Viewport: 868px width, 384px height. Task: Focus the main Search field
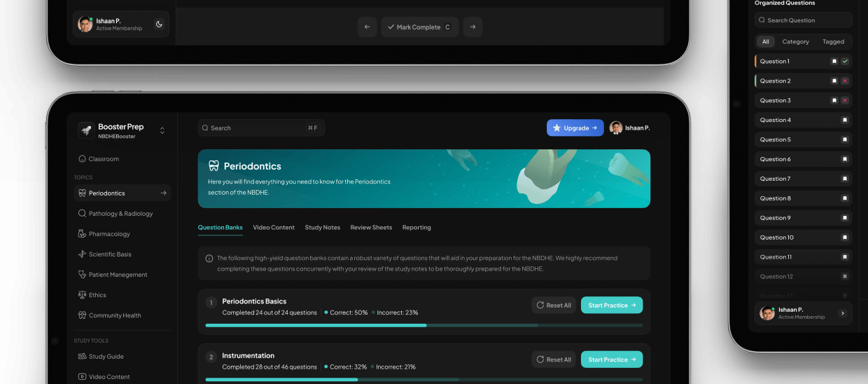(x=261, y=128)
